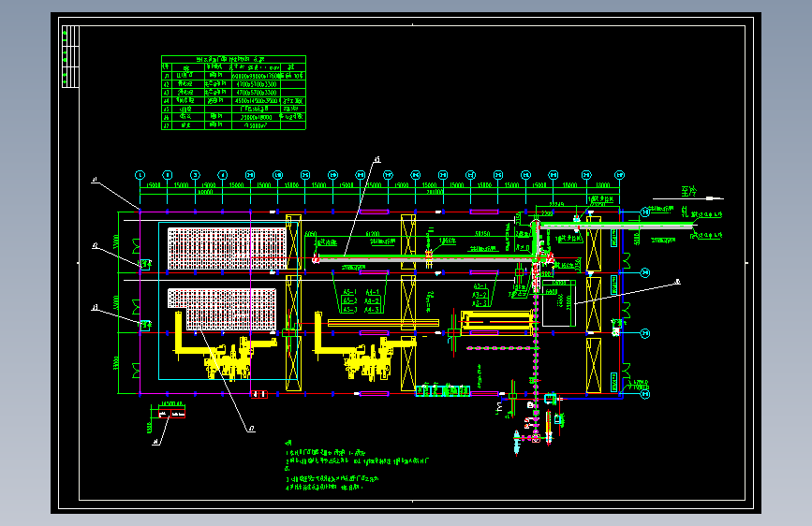Click the revision strip in the sheet's top-left corner
The image size is (812, 526).
(x=70, y=56)
